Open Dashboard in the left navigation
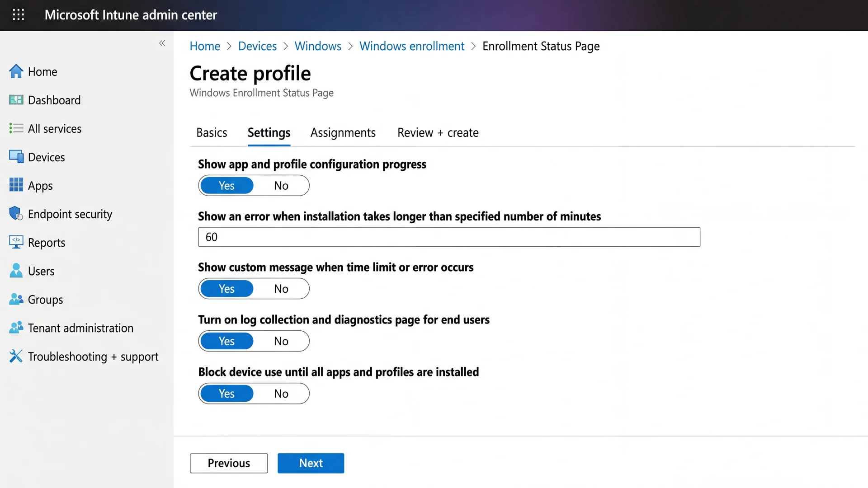This screenshot has height=488, width=868. click(x=54, y=100)
